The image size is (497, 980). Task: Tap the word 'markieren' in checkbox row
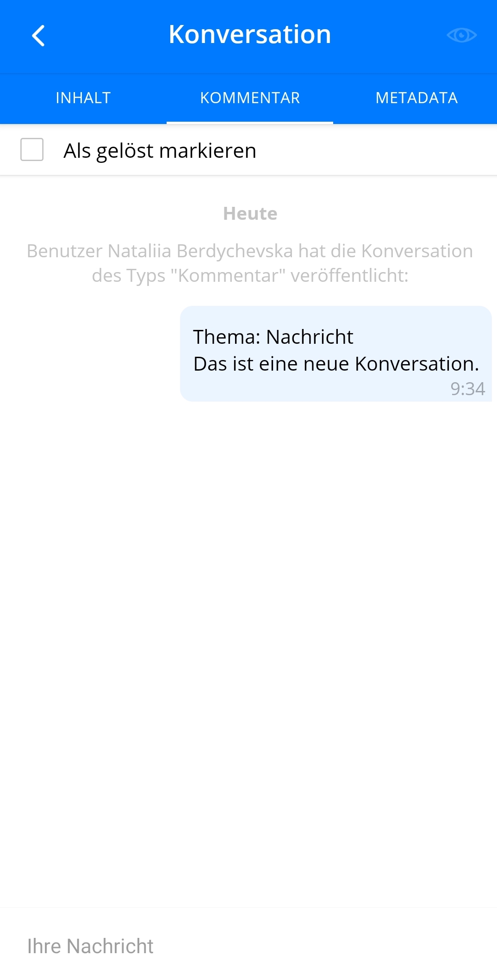pos(208,151)
